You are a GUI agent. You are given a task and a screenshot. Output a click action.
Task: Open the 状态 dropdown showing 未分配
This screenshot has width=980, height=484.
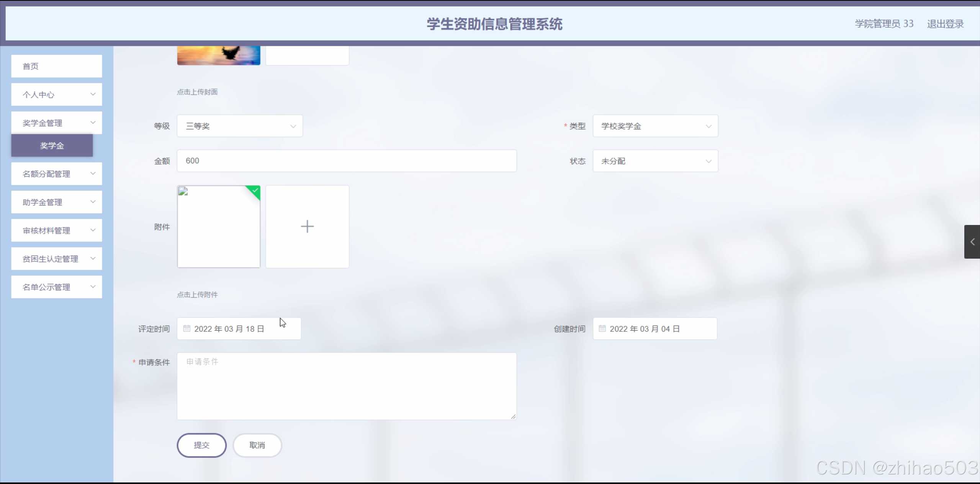pos(655,161)
